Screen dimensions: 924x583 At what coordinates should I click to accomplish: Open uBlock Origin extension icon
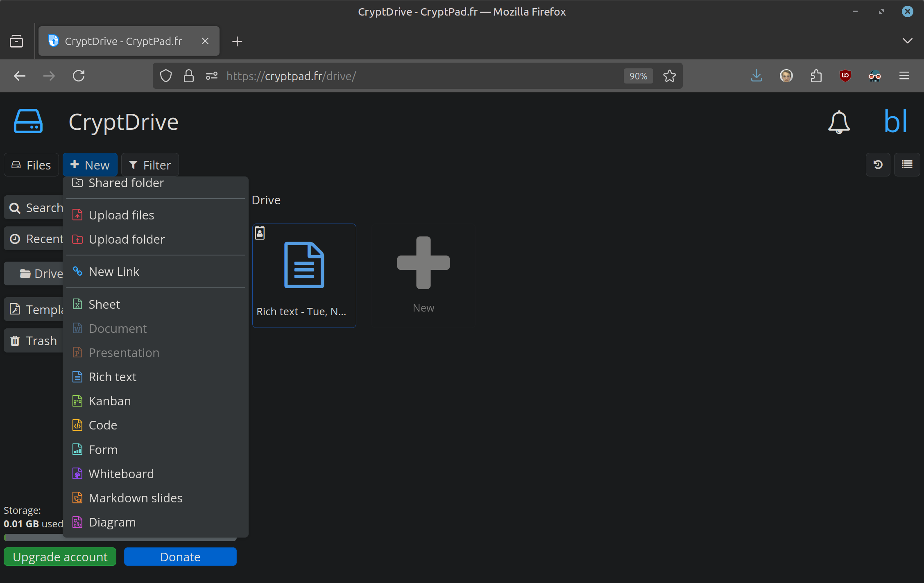click(845, 76)
